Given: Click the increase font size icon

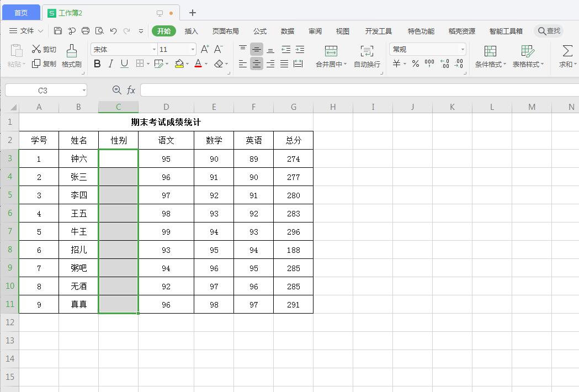Looking at the screenshot, I should click(204, 49).
